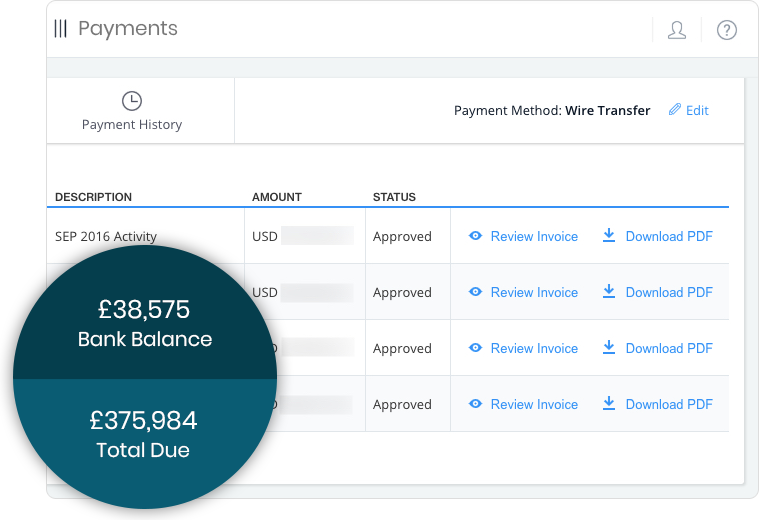
Task: Click the eye icon in the third invoice row
Action: (x=475, y=348)
